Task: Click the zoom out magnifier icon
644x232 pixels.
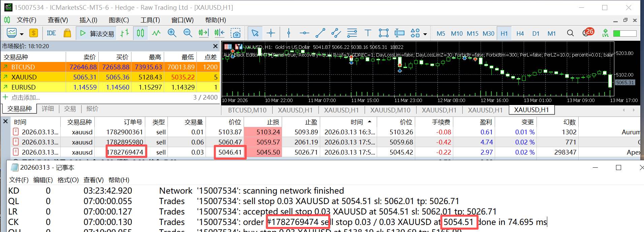Action: coord(188,33)
